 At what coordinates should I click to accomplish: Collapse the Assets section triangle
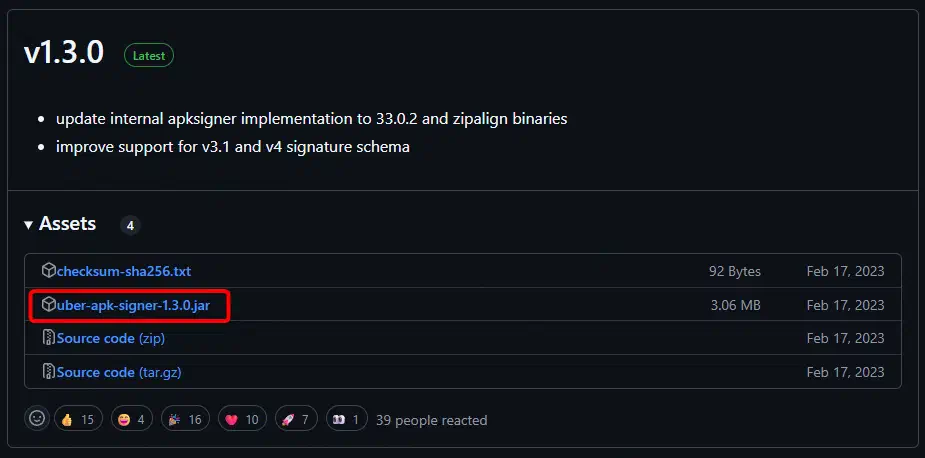tap(28, 224)
